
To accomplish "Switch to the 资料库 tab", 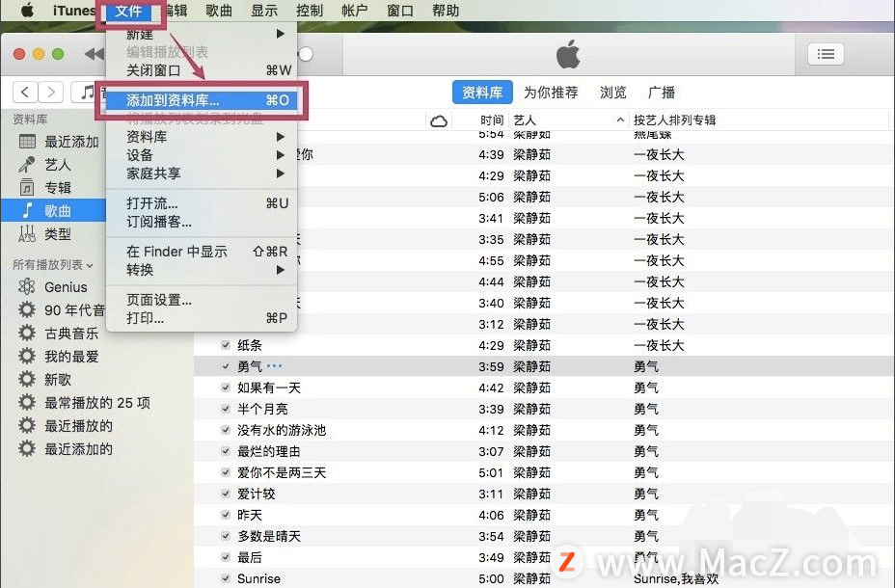I will [482, 93].
